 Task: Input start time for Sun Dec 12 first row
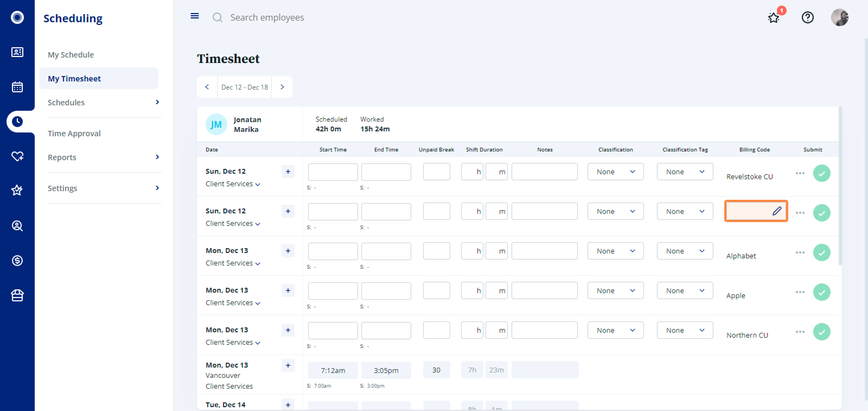tap(333, 171)
